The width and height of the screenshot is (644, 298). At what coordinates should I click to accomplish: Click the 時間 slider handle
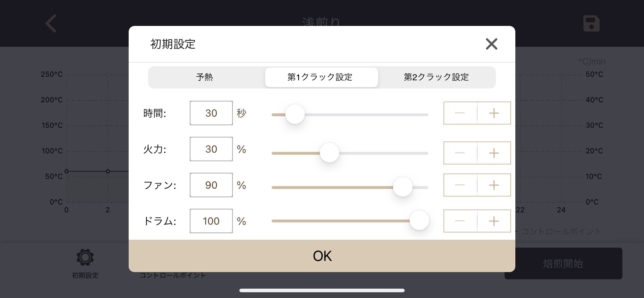coord(295,114)
